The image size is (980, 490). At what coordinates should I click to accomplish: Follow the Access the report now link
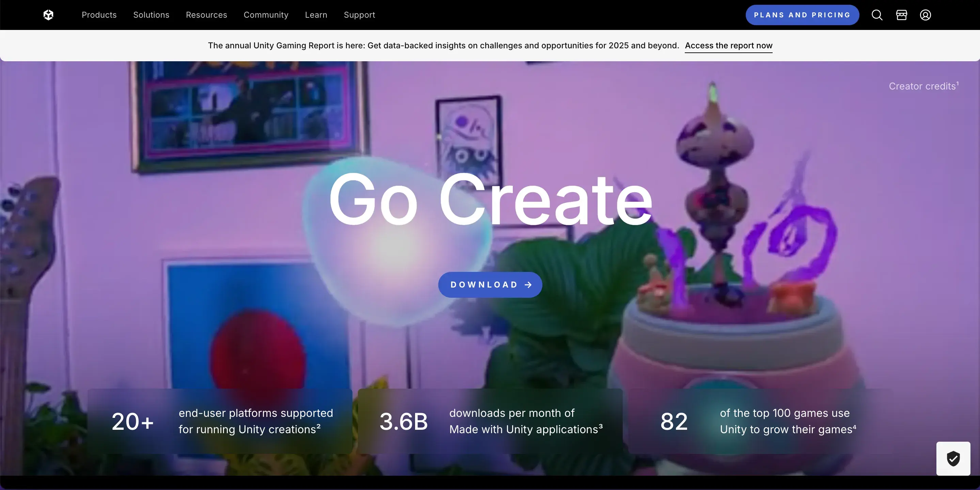729,45
